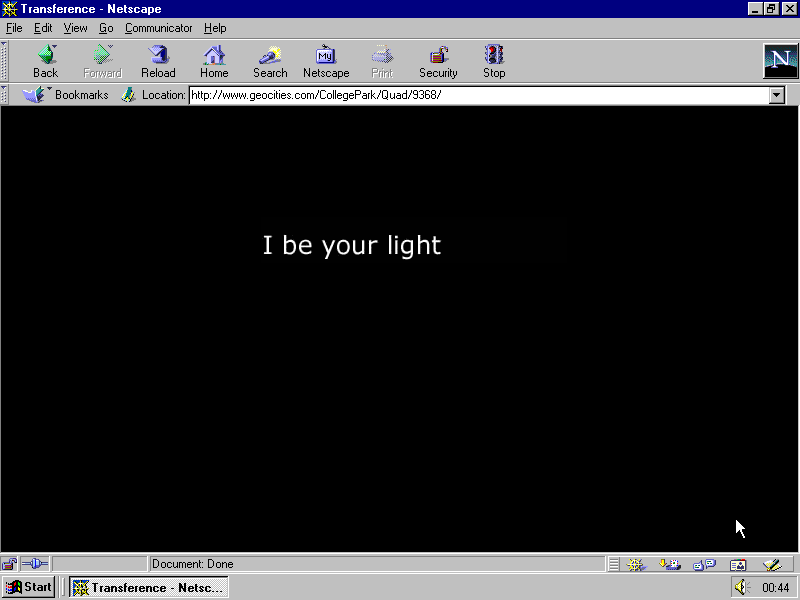The image size is (800, 600).
Task: Open the Communicator menu
Action: pos(158,28)
